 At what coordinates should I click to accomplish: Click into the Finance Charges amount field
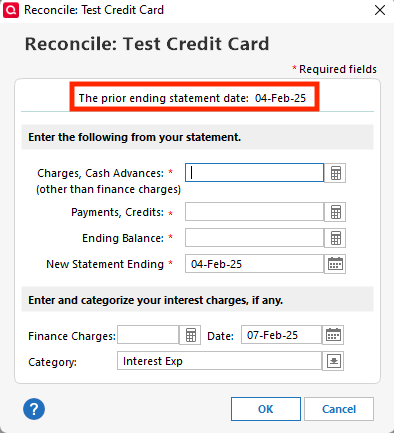(148, 335)
